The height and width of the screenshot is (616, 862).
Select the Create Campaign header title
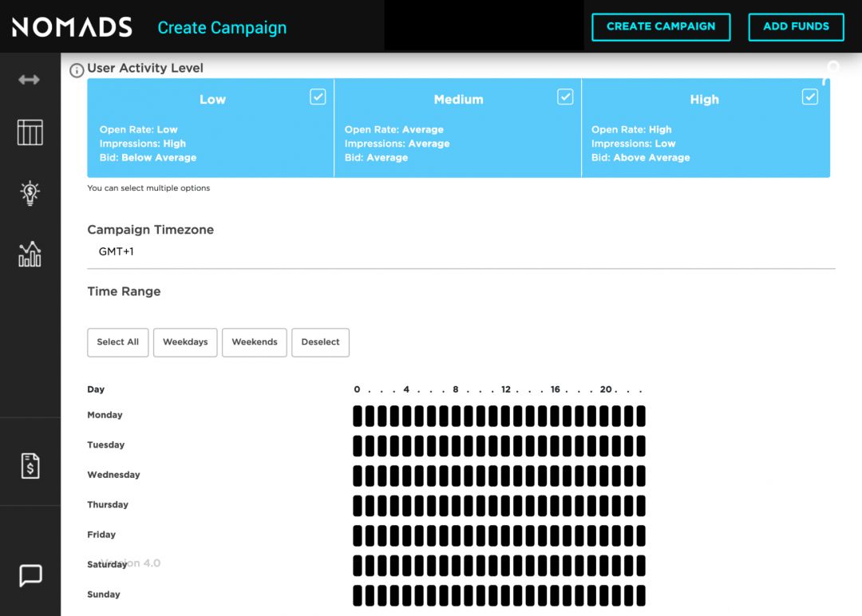(x=223, y=27)
